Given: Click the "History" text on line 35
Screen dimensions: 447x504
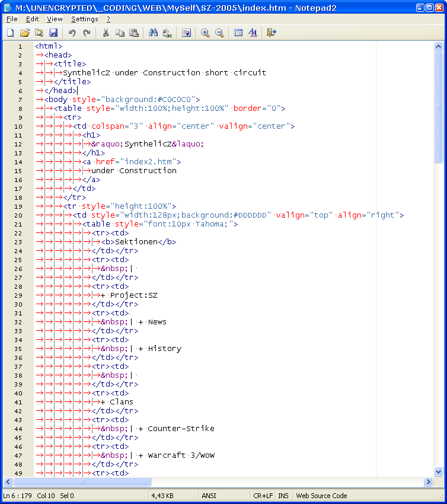Looking at the screenshot, I should coord(165,349).
